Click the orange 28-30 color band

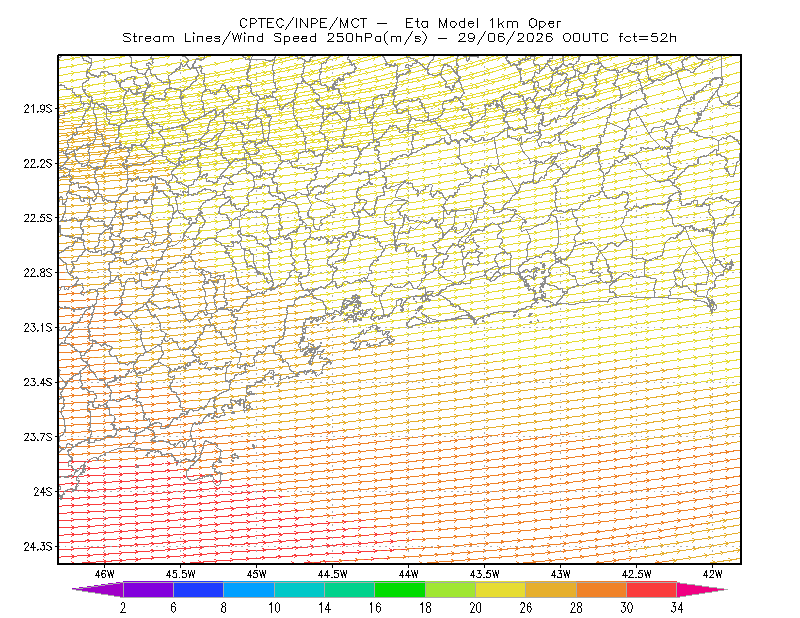pos(602,589)
